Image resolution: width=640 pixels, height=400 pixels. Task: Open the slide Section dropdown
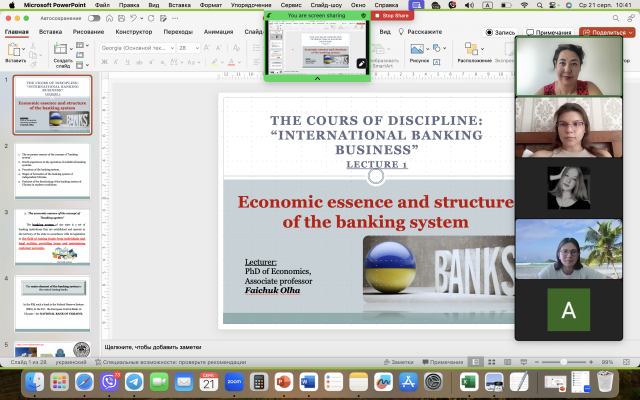tap(82, 64)
